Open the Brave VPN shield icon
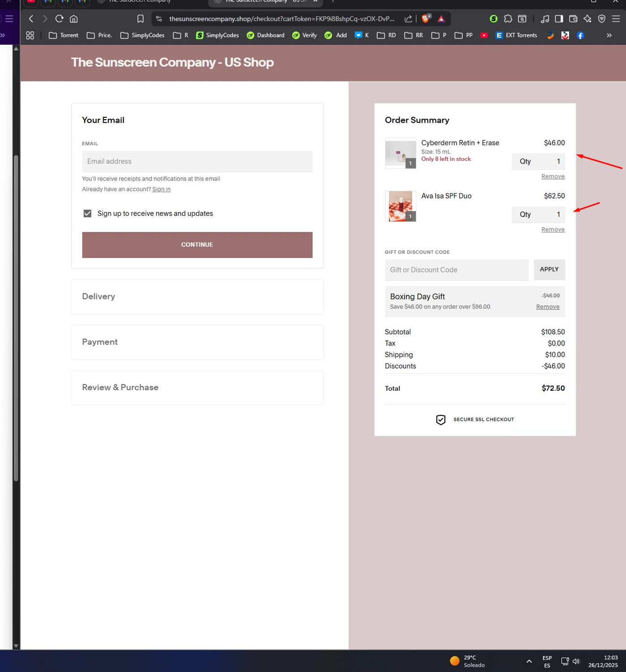 (602, 19)
